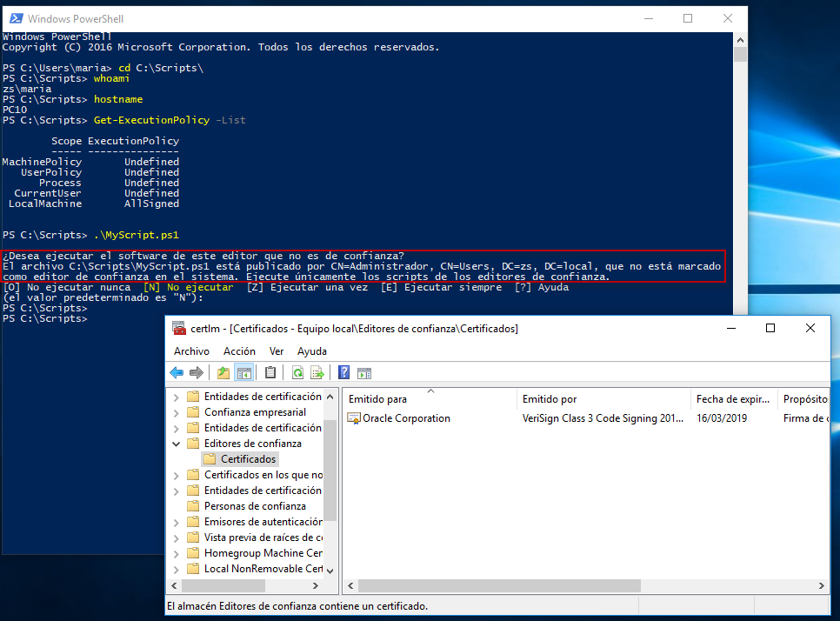Click the tree pane scroll-up arrow

tap(330, 397)
